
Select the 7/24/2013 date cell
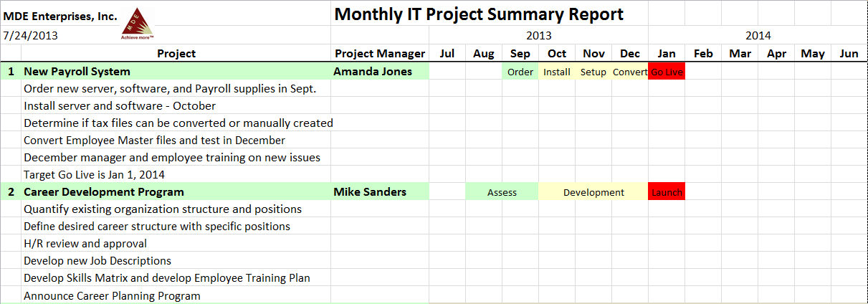click(x=31, y=35)
